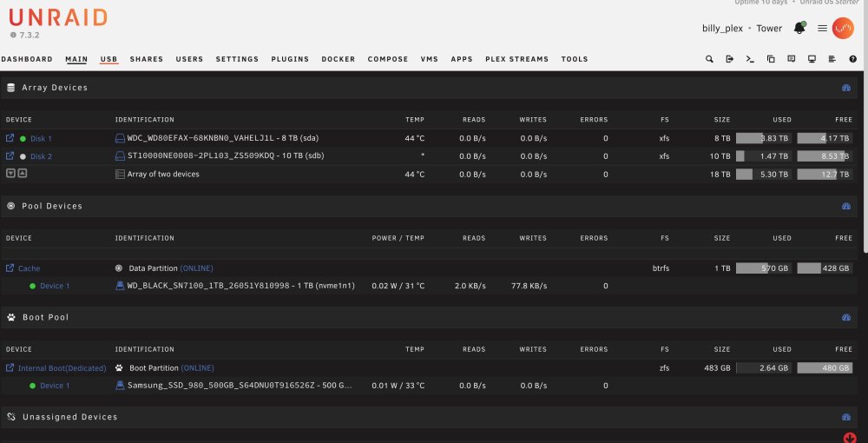The height and width of the screenshot is (443, 868).
Task: Open the help question mark icon
Action: (x=852, y=59)
